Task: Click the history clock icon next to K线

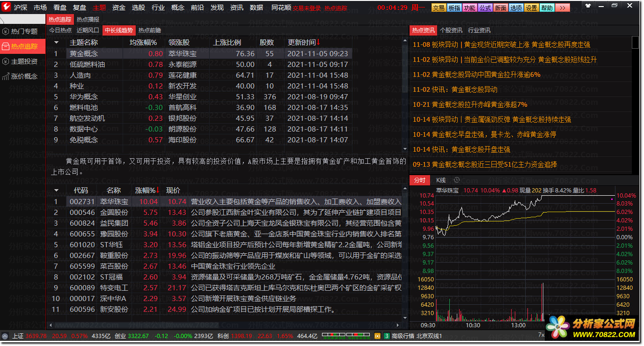Action: (456, 180)
